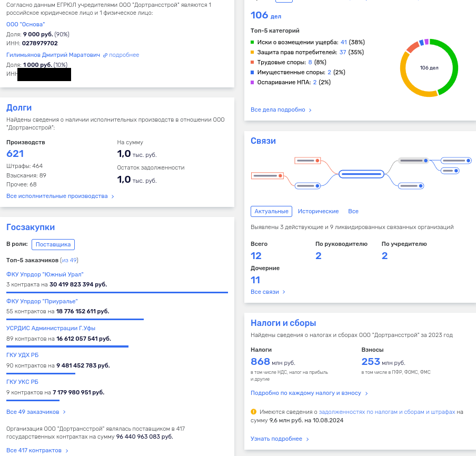Image resolution: width=476 pixels, height=456 pixels.
Task: Click the Прочее: 68 line
Action: tap(22, 185)
